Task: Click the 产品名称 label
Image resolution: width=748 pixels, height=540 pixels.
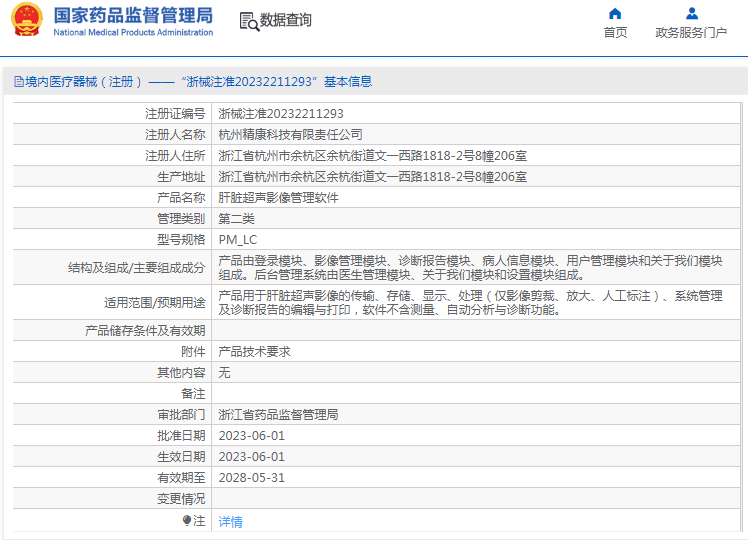Action: click(x=181, y=197)
